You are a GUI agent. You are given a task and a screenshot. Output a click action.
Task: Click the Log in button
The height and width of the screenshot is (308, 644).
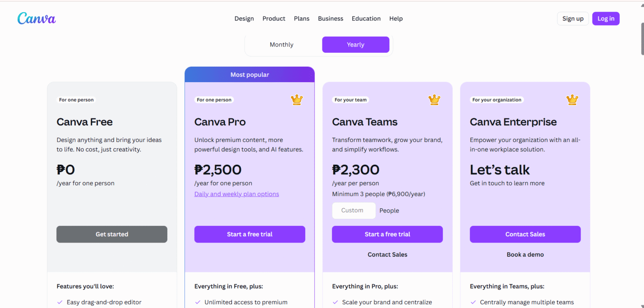point(605,18)
